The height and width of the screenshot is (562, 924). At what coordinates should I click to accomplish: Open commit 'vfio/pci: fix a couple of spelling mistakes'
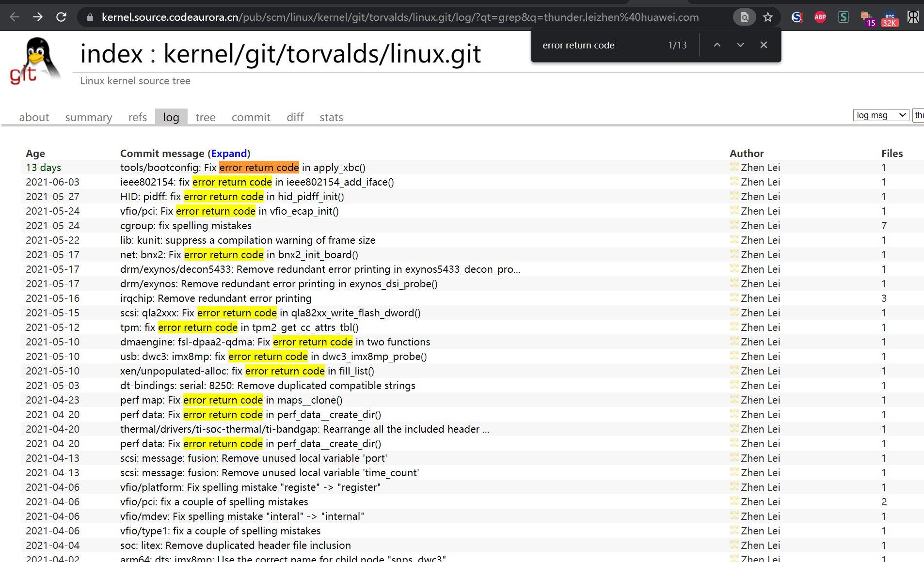pyautogui.click(x=214, y=502)
